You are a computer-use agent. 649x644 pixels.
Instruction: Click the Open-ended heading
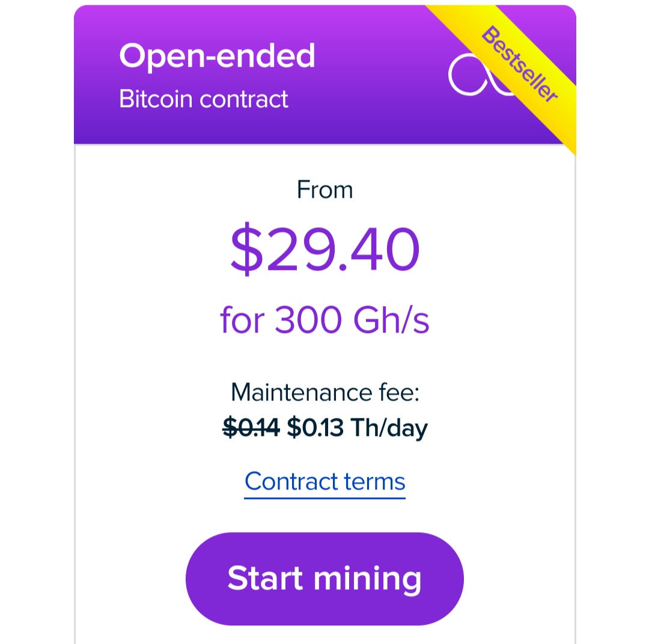click(217, 56)
